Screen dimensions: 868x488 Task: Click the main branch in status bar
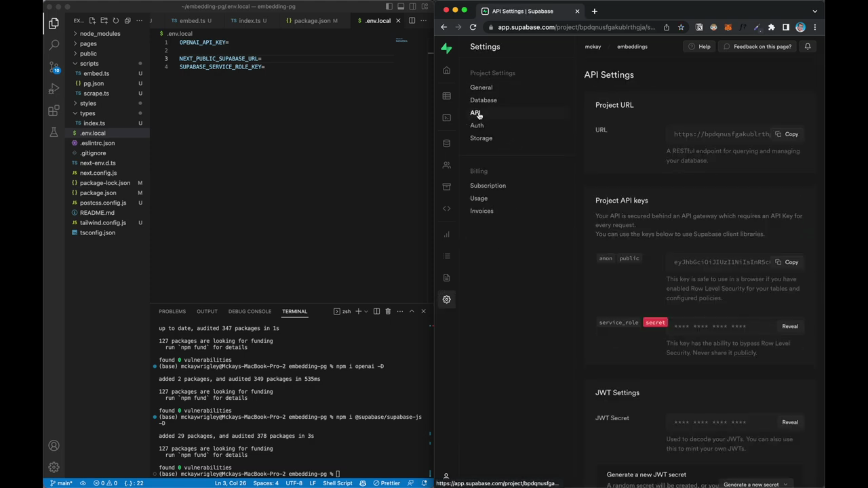pyautogui.click(x=61, y=483)
